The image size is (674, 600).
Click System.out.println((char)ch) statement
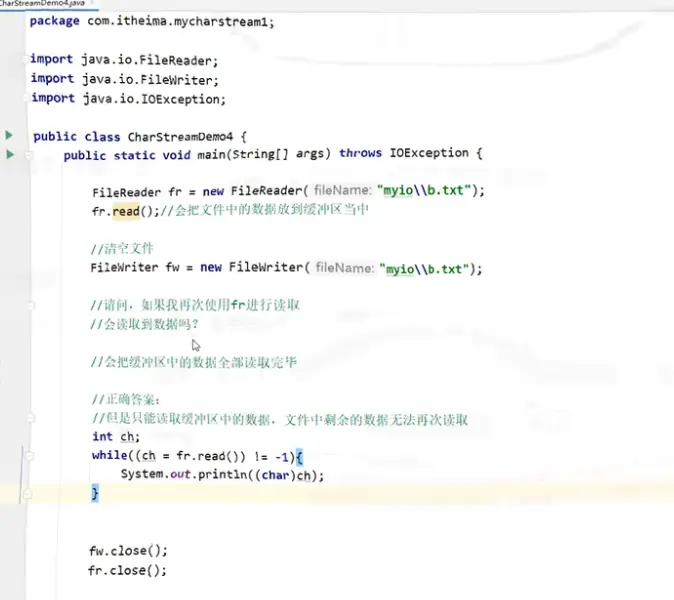point(222,475)
